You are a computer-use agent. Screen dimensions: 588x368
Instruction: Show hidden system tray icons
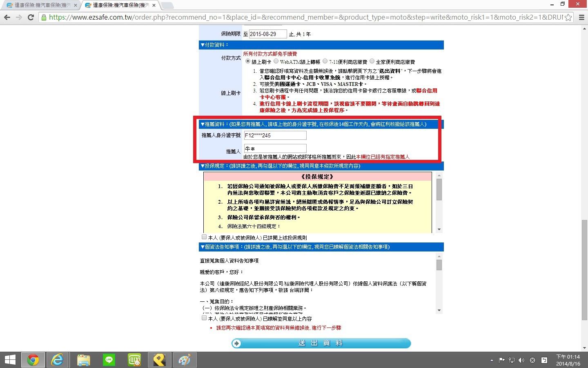click(492, 360)
